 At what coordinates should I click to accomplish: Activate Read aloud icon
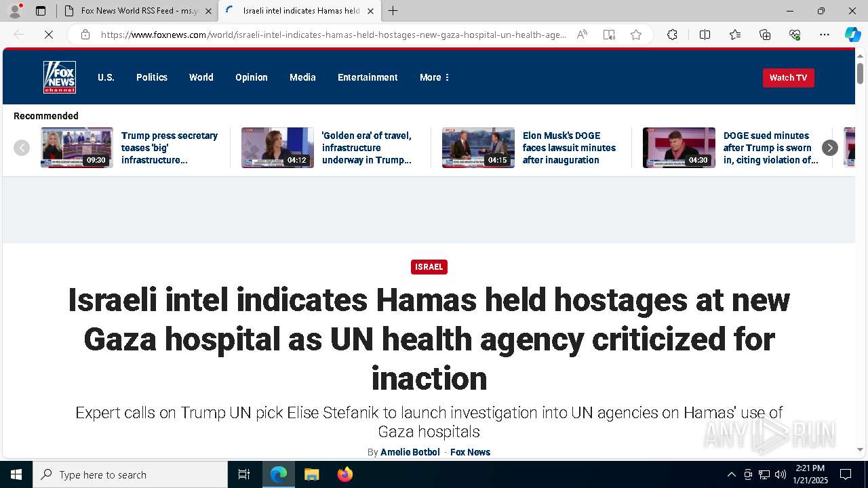click(x=582, y=35)
